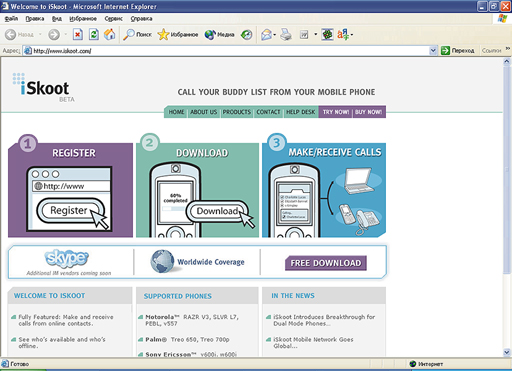The image size is (512, 371).
Task: Click the 'WELCOME TO ISKOOT' heading
Action: (x=49, y=296)
